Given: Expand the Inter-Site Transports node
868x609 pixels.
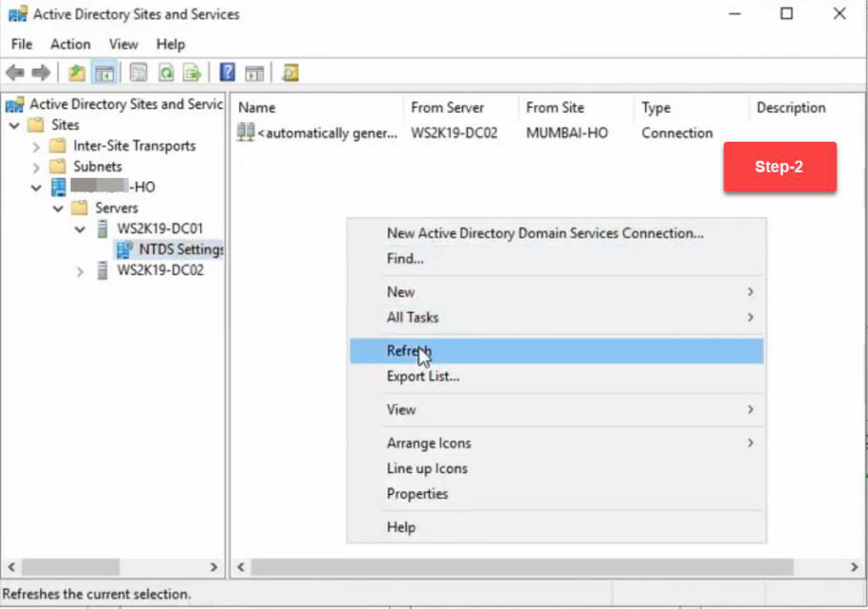Looking at the screenshot, I should click(x=36, y=147).
